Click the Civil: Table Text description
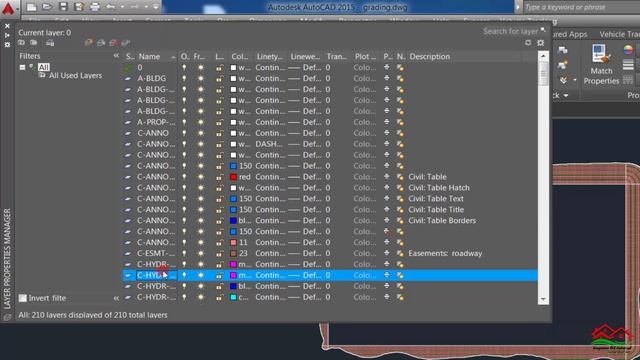 tap(436, 199)
